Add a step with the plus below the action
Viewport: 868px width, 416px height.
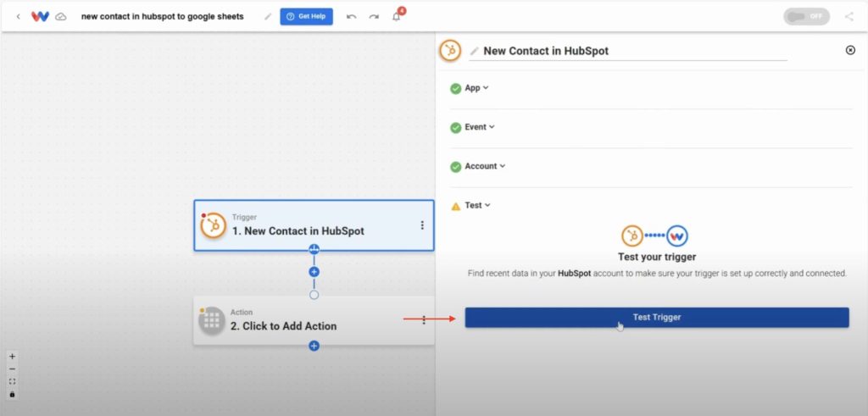[314, 346]
